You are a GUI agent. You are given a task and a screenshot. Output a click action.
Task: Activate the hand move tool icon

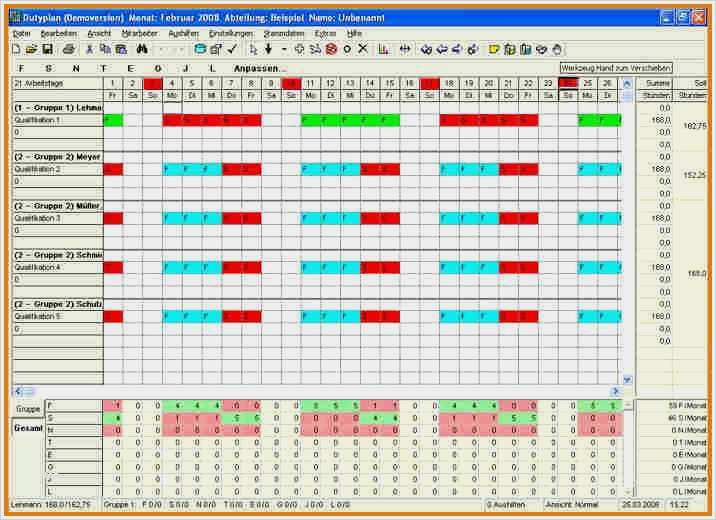point(557,49)
